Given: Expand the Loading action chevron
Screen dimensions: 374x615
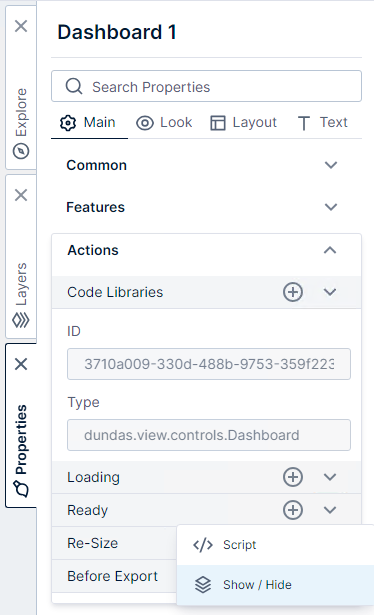Looking at the screenshot, I should 330,477.
